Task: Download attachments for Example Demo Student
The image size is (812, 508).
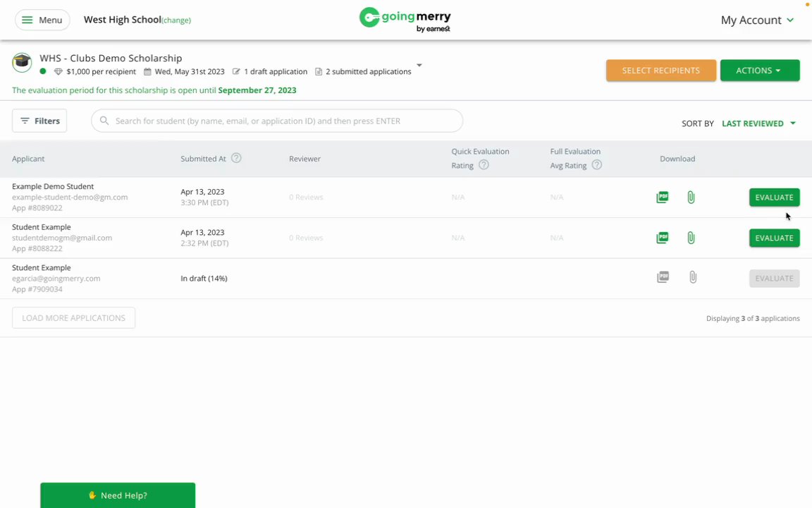Action: pos(691,197)
